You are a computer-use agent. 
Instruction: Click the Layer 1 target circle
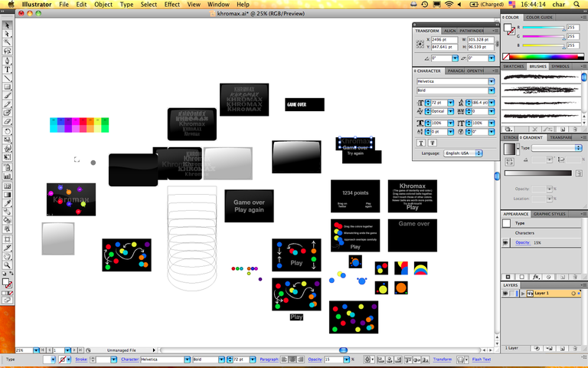click(x=573, y=294)
